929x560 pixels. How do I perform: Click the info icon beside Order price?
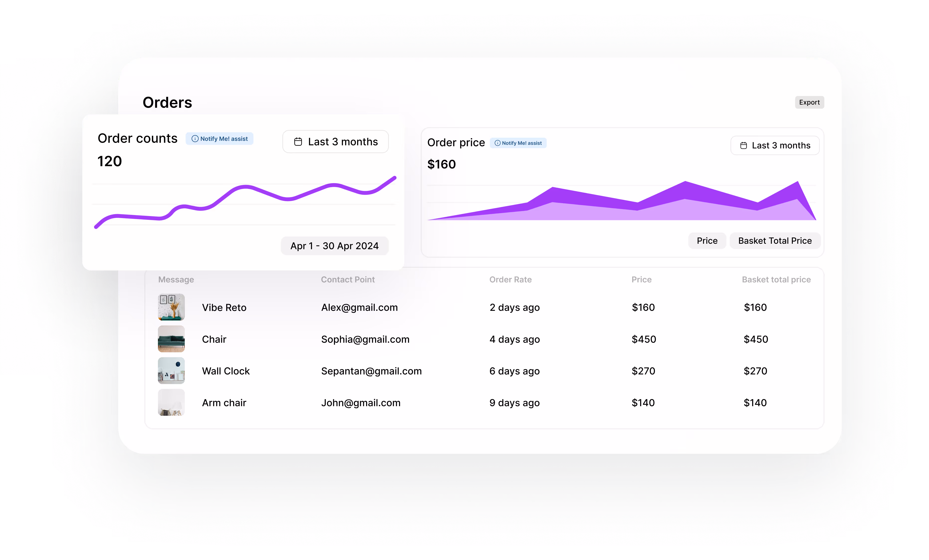coord(497,143)
